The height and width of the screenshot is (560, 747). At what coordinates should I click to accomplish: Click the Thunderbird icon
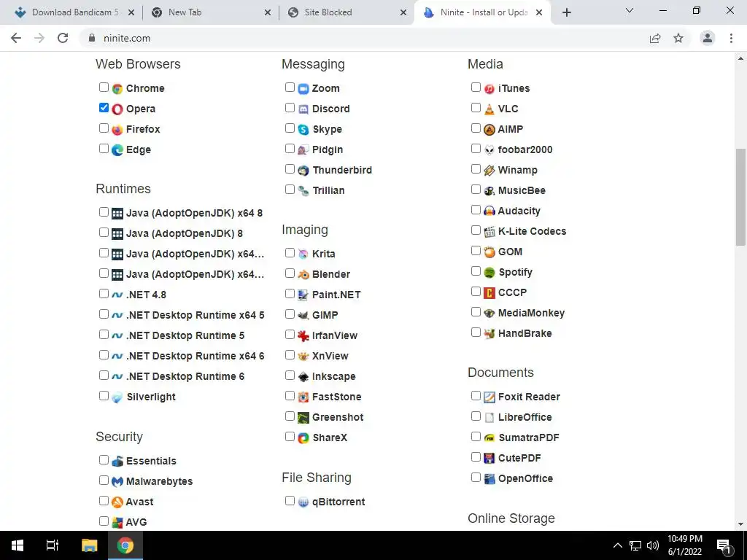click(x=303, y=171)
